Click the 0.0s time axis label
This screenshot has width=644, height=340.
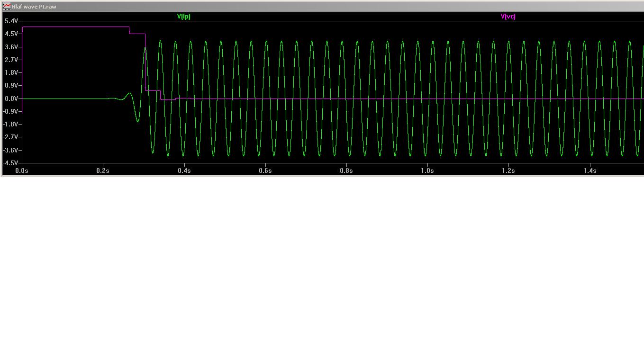(22, 170)
